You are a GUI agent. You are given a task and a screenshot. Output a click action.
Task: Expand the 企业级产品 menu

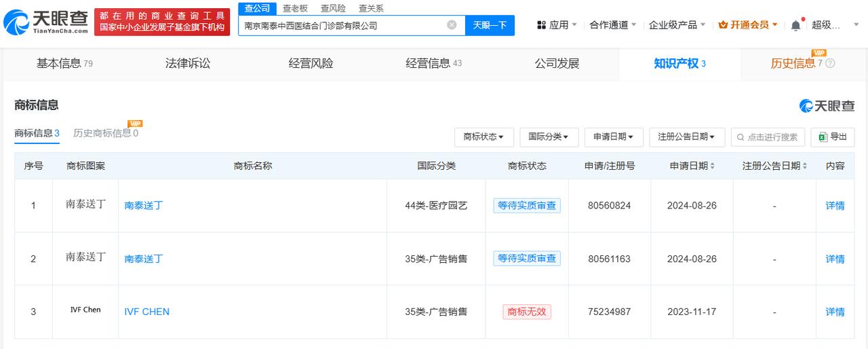(677, 25)
